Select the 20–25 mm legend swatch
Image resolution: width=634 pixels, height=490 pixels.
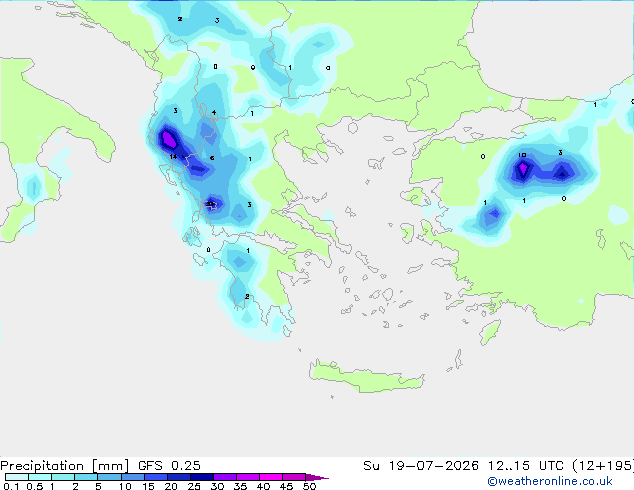(178, 477)
